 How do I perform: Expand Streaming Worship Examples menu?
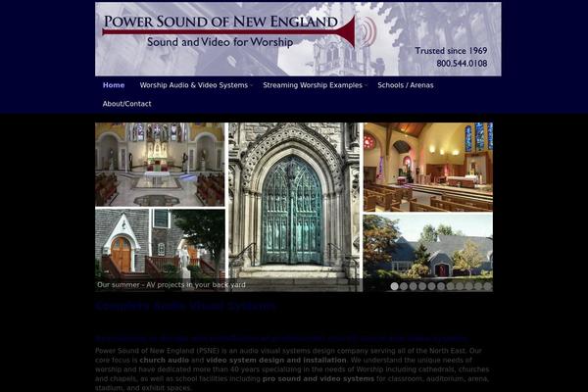coord(315,85)
